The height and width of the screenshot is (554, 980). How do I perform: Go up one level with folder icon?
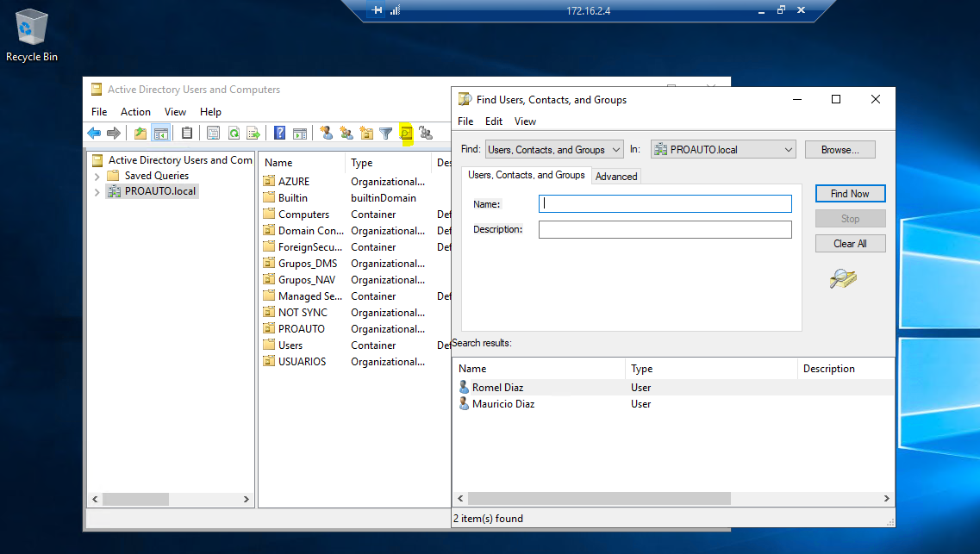140,133
